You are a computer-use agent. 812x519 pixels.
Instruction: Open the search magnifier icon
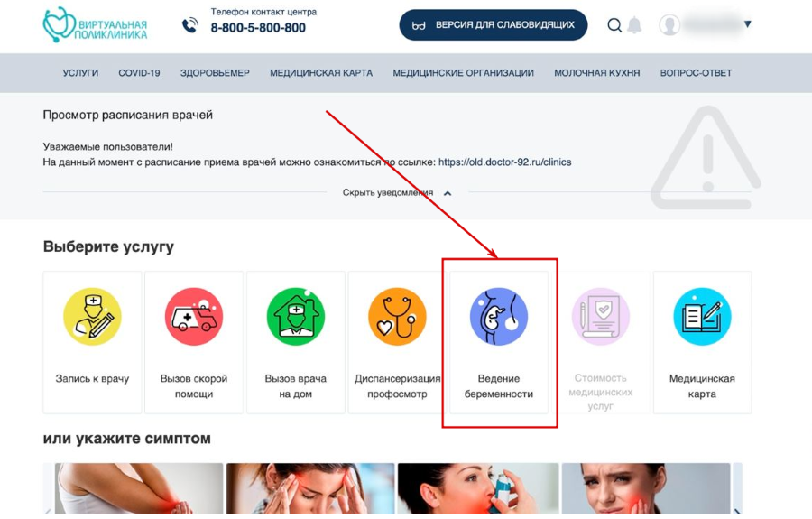pyautogui.click(x=614, y=25)
